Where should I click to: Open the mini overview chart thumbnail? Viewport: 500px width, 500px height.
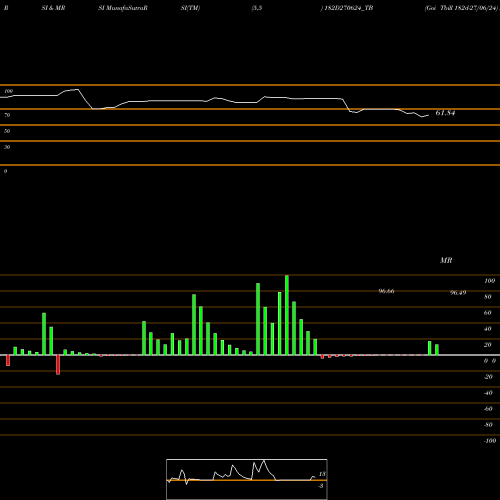point(247,479)
